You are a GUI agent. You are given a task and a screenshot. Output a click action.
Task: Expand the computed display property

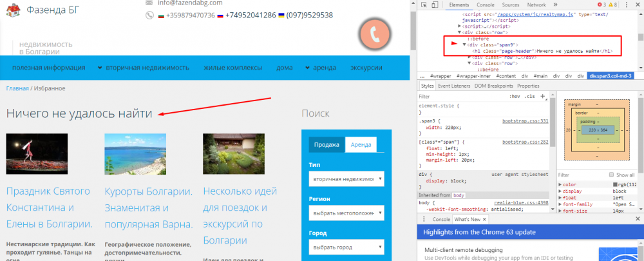pos(560,191)
